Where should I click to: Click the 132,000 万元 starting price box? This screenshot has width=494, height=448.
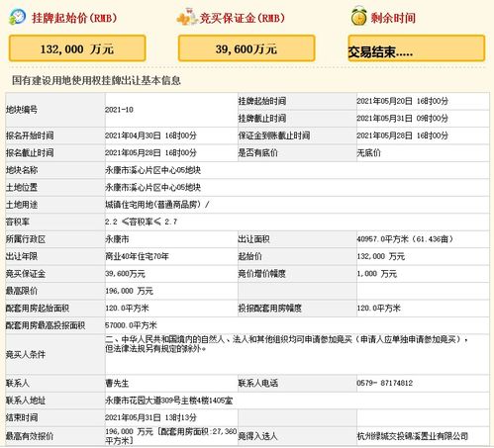[x=77, y=48]
